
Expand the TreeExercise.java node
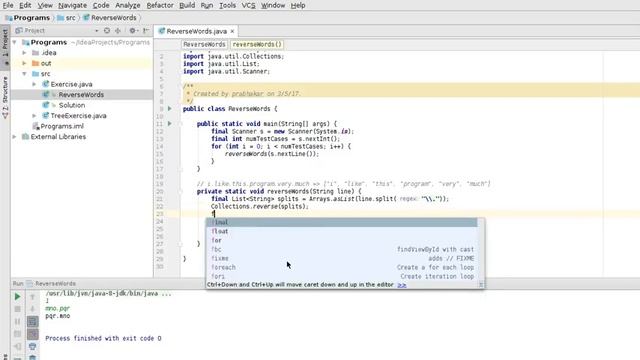click(x=34, y=116)
